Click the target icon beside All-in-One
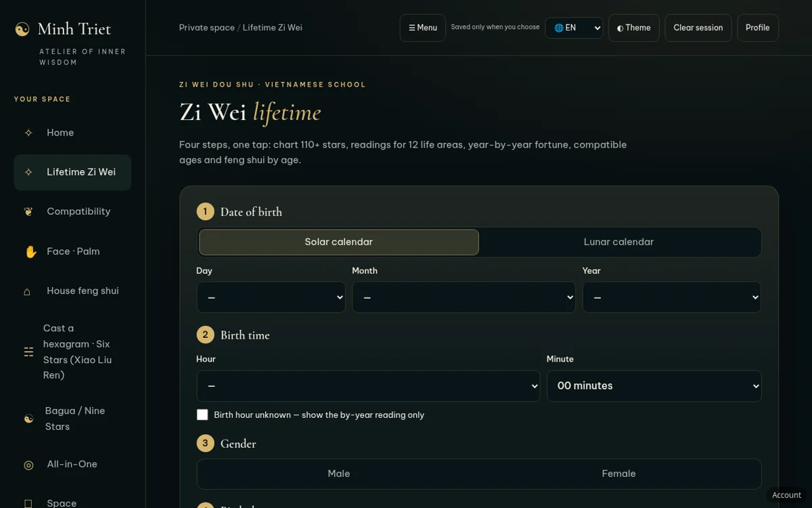Viewport: 812px width, 508px height. (28, 465)
